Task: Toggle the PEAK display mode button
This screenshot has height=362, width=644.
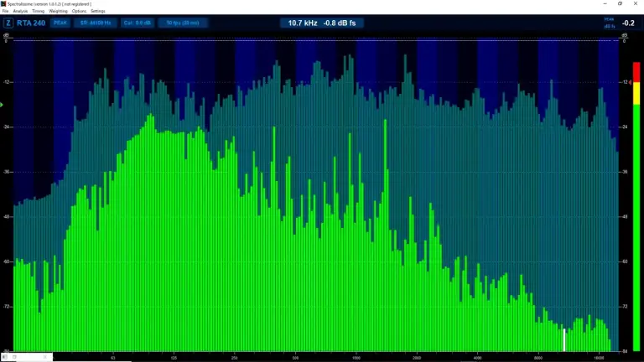Action: click(60, 23)
